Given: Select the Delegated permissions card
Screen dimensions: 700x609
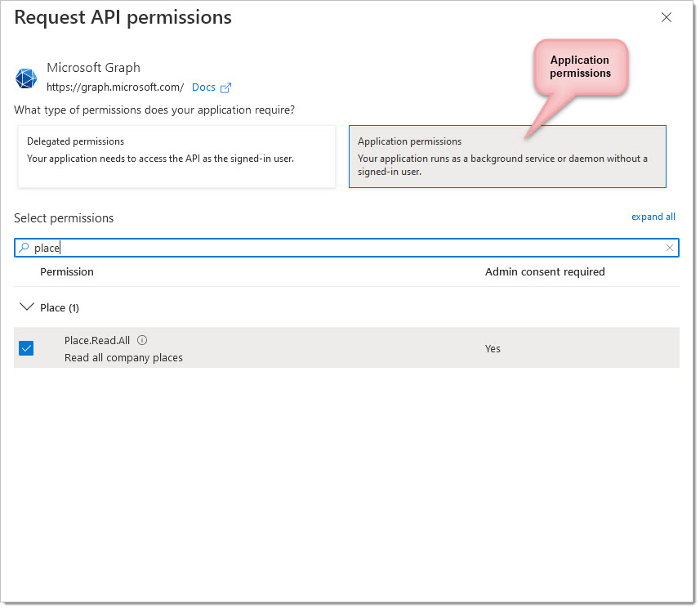Looking at the screenshot, I should pos(176,156).
